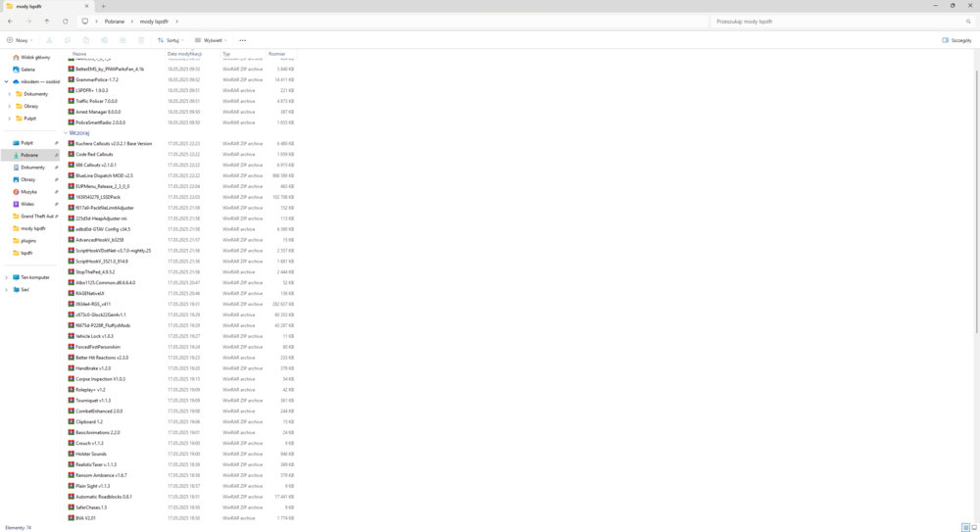Click the search magnifier icon
Viewport: 980px width, 532px height.
click(968, 22)
